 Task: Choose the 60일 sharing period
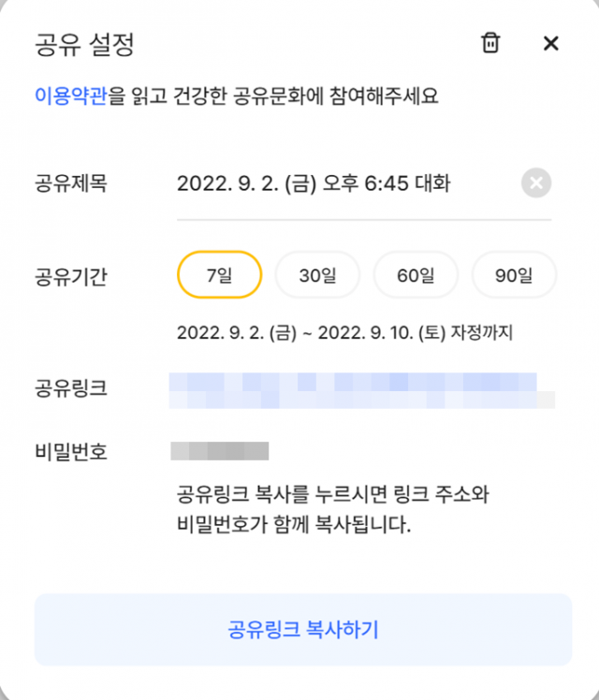tap(416, 275)
